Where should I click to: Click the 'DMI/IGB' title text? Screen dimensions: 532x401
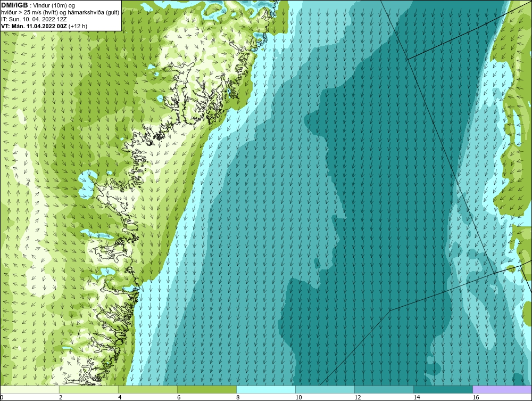point(14,5)
